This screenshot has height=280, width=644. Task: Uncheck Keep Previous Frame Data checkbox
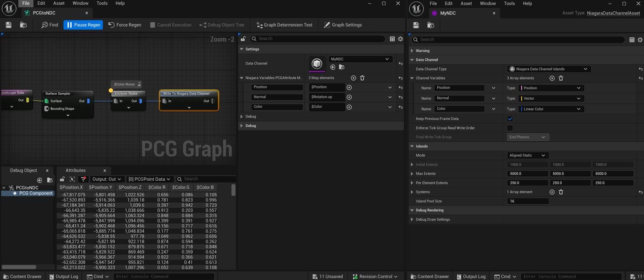(x=510, y=118)
